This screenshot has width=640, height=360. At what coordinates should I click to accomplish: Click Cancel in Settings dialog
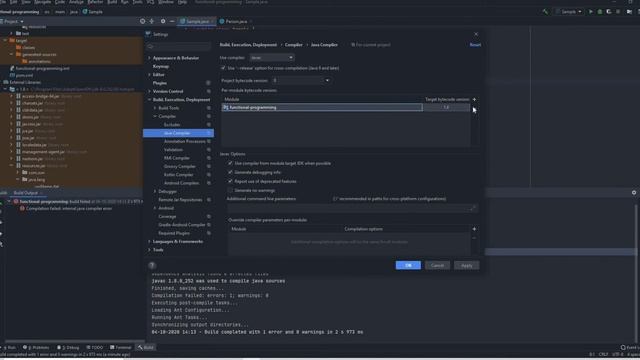(x=437, y=265)
